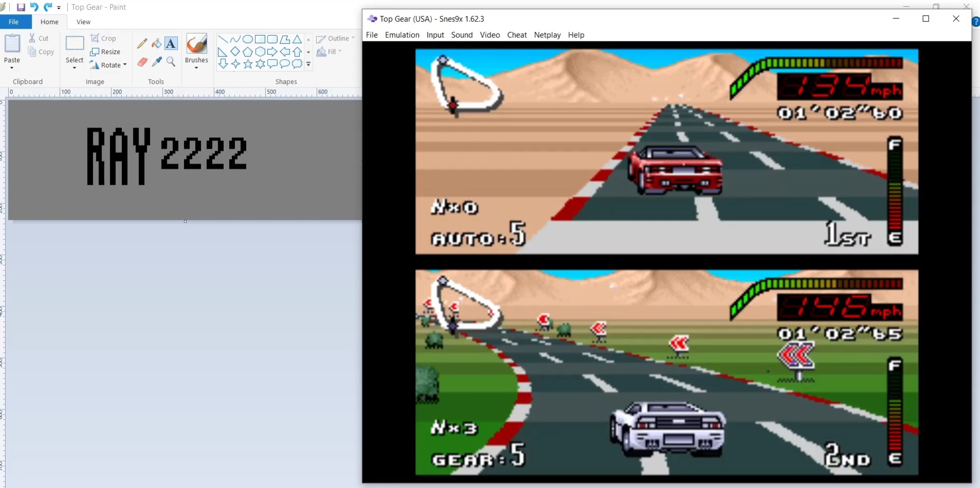
Task: Activate the Text tool
Action: 171,44
